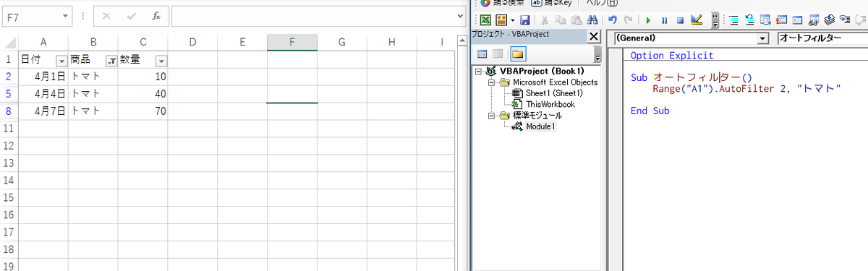868x271 pixels.
Task: Run the macro with green play icon
Action: [648, 20]
